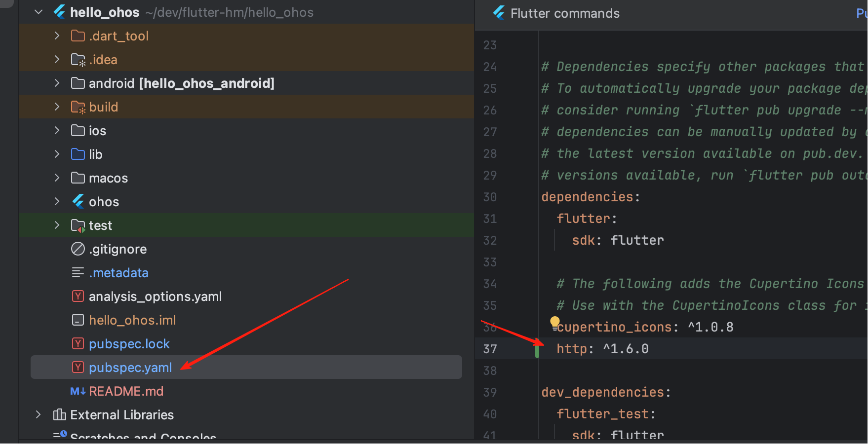Click the .idea folder icon
This screenshot has width=868, height=444.
pos(78,60)
